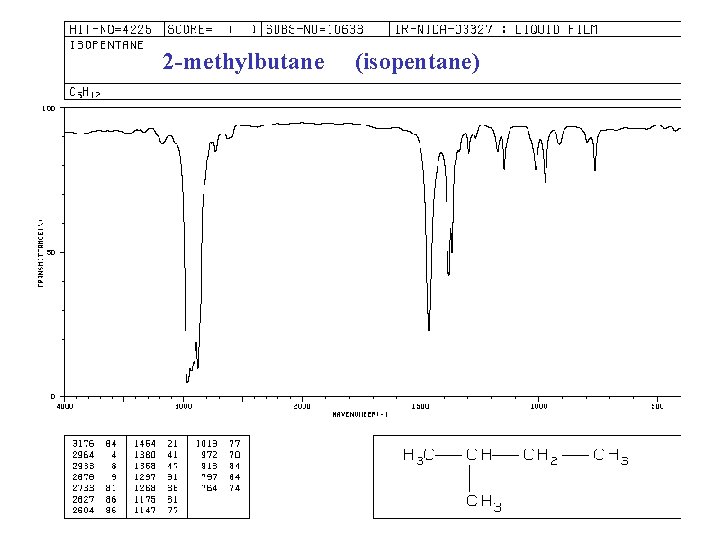Click the LIQUID FILM label in the header

point(556,30)
